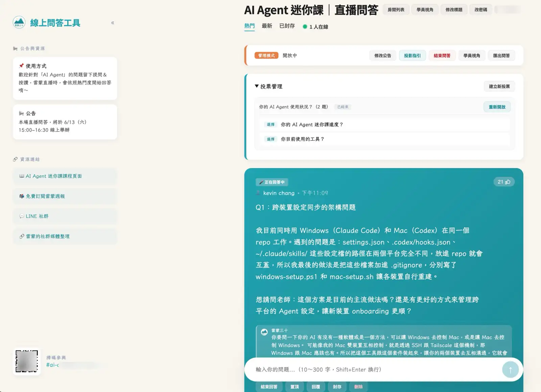This screenshot has height=392, width=541.
Task: Click the 封存 archive button
Action: pos(337,387)
